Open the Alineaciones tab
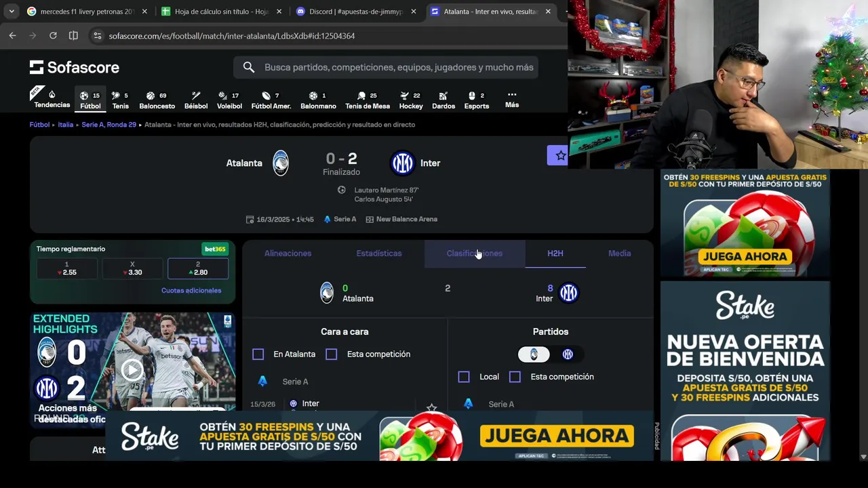This screenshot has width=868, height=488. [288, 253]
